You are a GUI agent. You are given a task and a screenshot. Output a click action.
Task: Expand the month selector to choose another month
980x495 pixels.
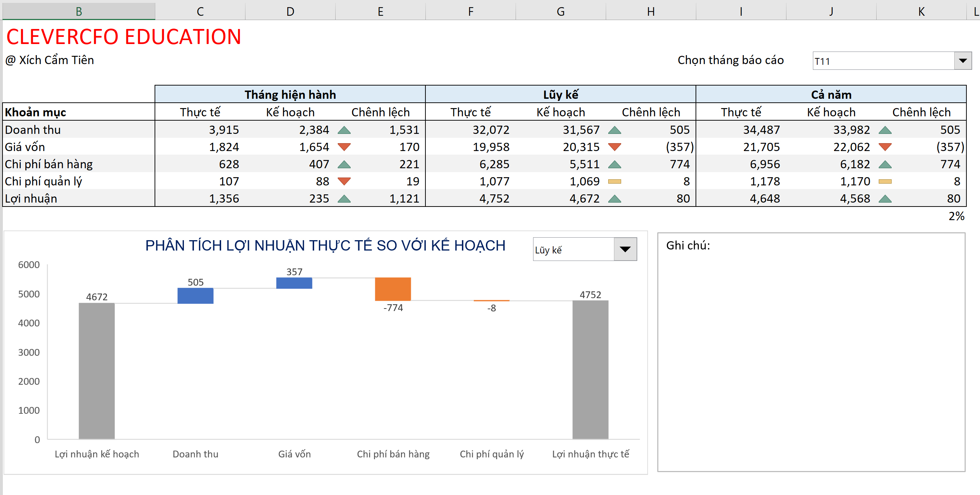963,60
